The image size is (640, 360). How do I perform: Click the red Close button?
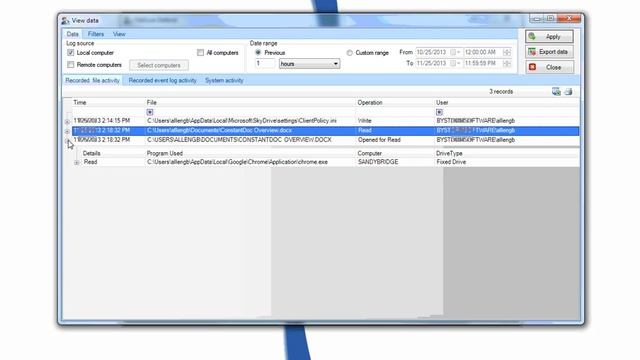click(x=549, y=67)
